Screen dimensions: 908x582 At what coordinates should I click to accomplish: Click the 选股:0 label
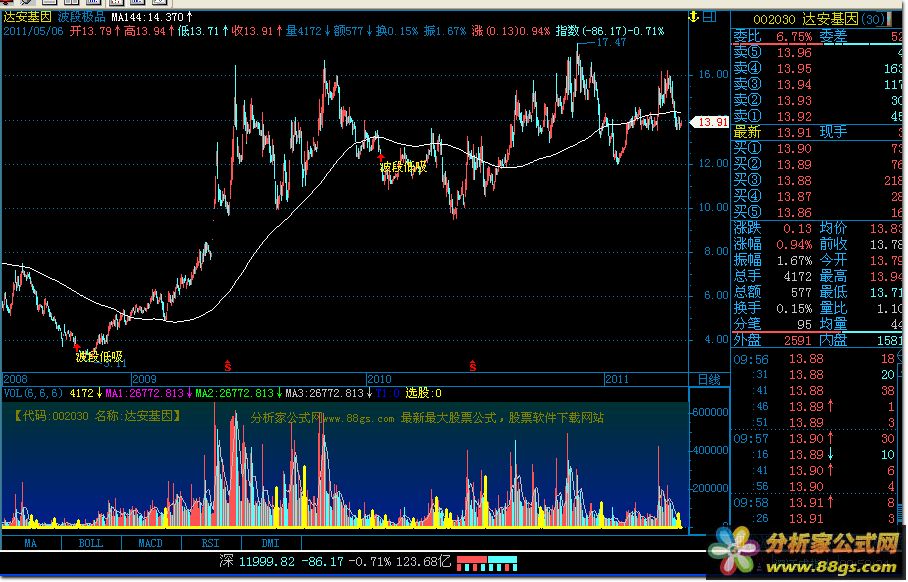tap(423, 393)
